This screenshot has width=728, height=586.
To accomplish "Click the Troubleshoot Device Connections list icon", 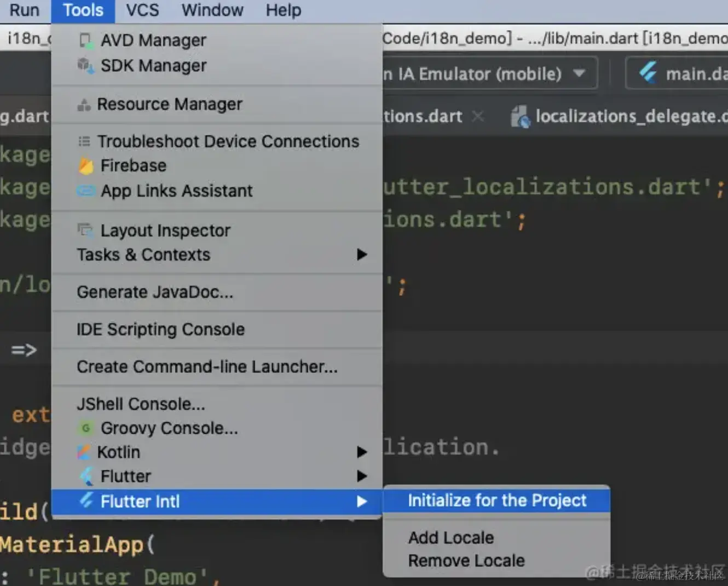I will coord(84,141).
